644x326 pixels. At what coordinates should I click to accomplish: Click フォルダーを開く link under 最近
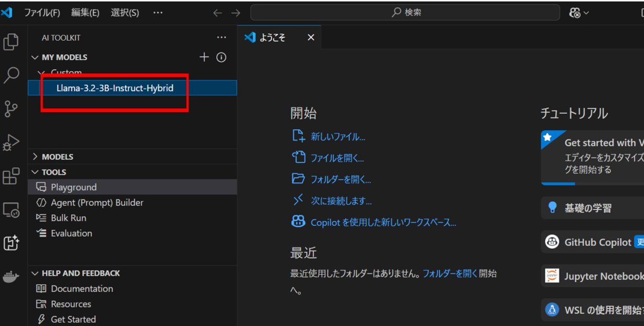tap(450, 273)
